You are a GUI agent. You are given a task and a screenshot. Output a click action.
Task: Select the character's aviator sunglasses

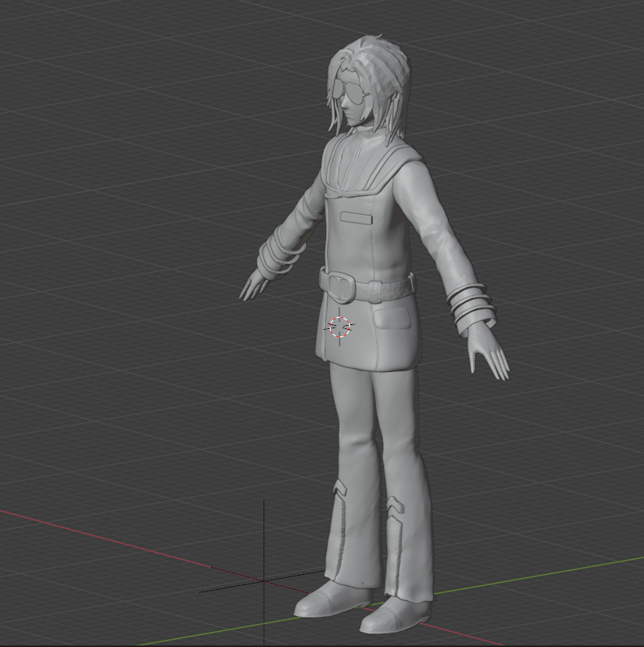click(x=350, y=93)
